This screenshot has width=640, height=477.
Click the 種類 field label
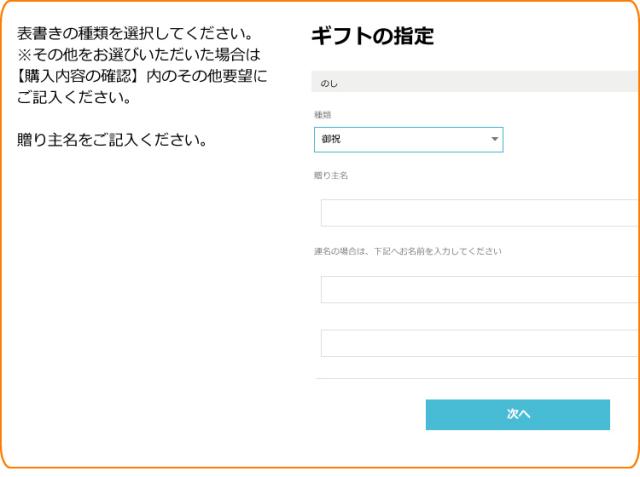pos(322,115)
